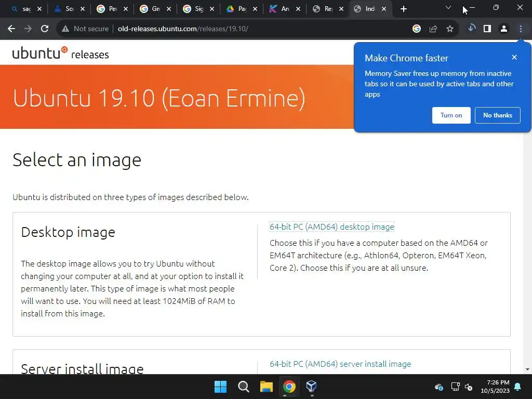The width and height of the screenshot is (532, 399).
Task: Open the Windows Start menu
Action: [220, 387]
